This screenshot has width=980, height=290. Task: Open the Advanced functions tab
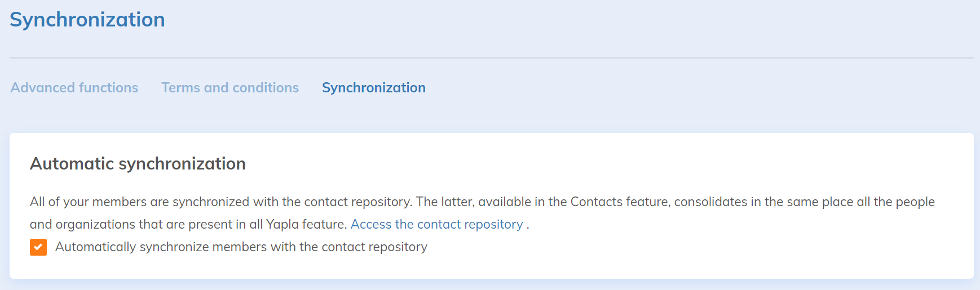[x=74, y=88]
